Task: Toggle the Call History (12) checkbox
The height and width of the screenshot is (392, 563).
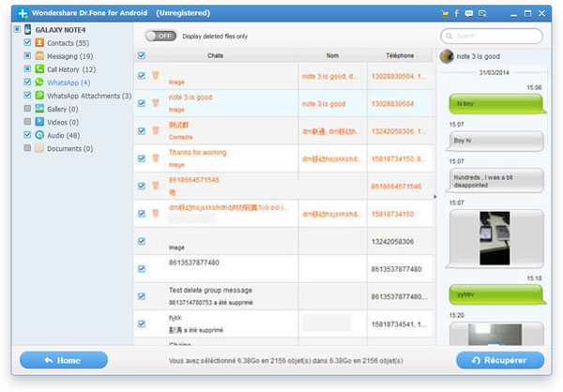Action: click(27, 68)
